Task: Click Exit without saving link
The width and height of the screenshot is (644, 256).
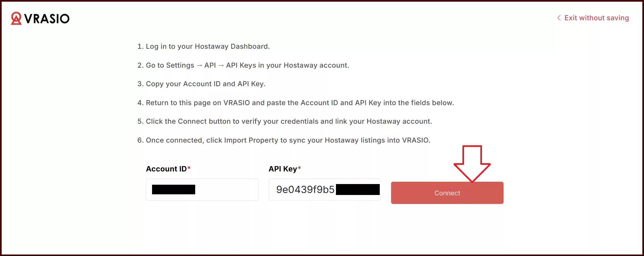Action: (x=593, y=18)
